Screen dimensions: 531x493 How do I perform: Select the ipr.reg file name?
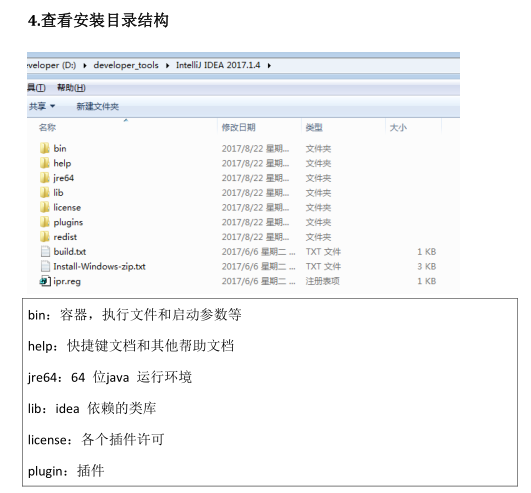point(67,281)
